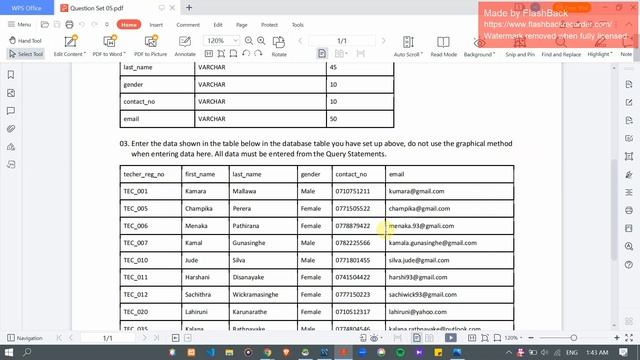Open the Menu button
Screen dimensions: 640x360
[x=20, y=24]
